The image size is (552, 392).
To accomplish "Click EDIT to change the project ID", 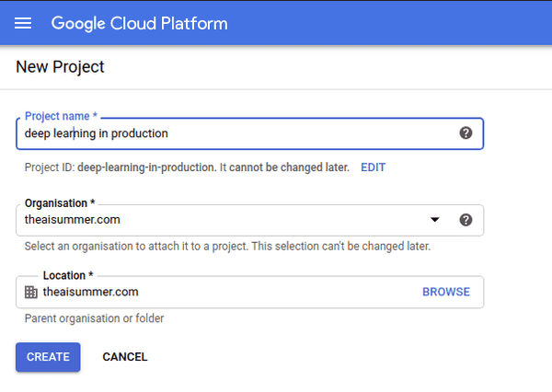I will (x=373, y=167).
